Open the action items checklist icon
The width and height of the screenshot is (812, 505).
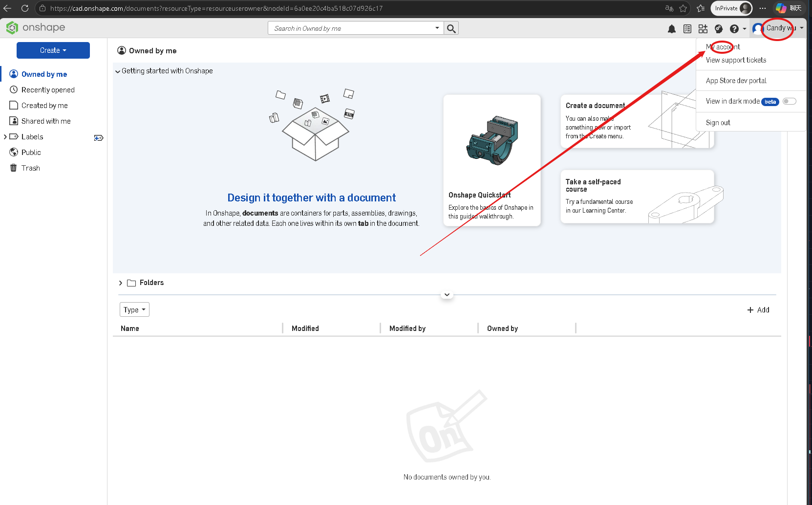click(687, 29)
